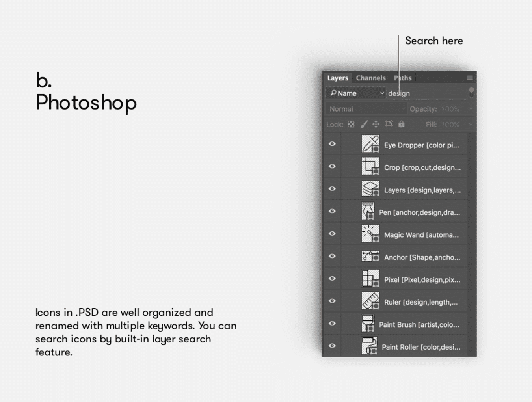Switch to the Paths tab
This screenshot has width=532, height=402.
[403, 78]
